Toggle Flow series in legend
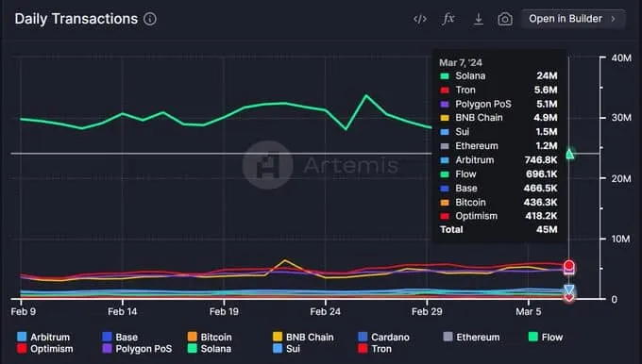 [x=546, y=337]
